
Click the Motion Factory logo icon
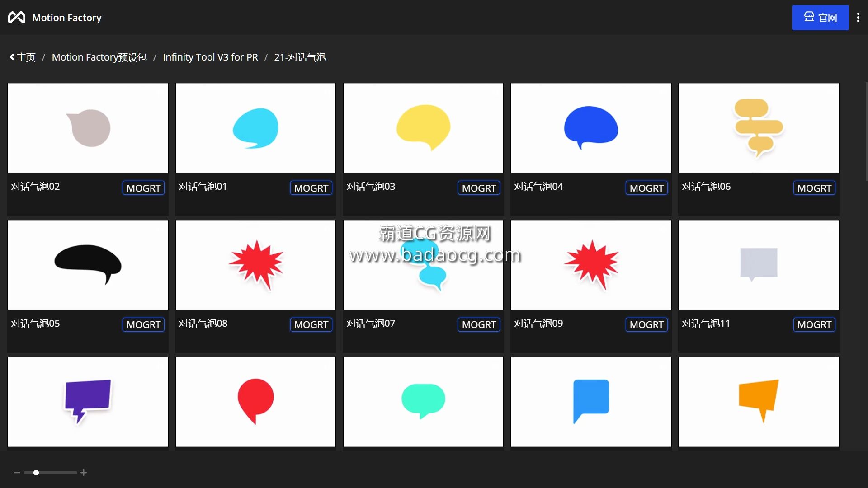point(17,18)
